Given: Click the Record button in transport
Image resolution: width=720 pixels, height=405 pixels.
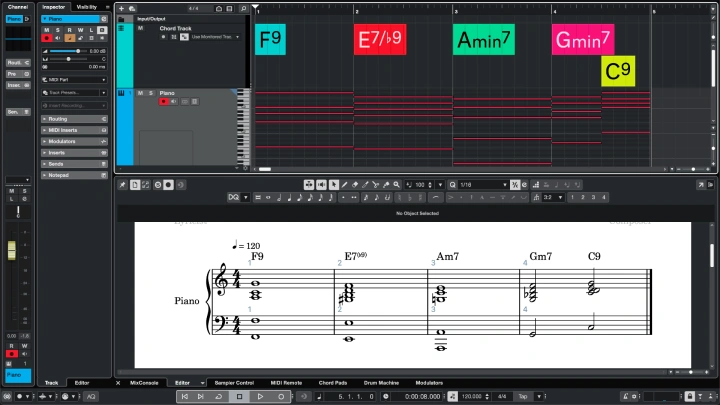Looking at the screenshot, I should tap(281, 396).
